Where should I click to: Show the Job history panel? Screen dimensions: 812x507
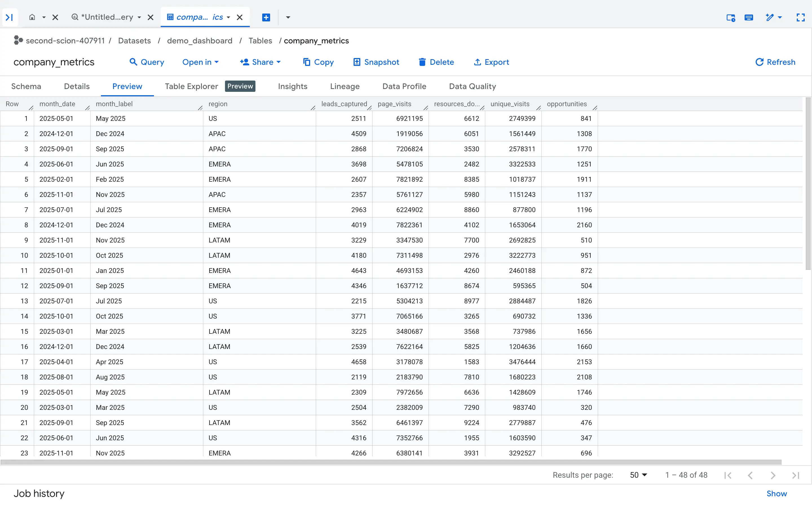(776, 493)
